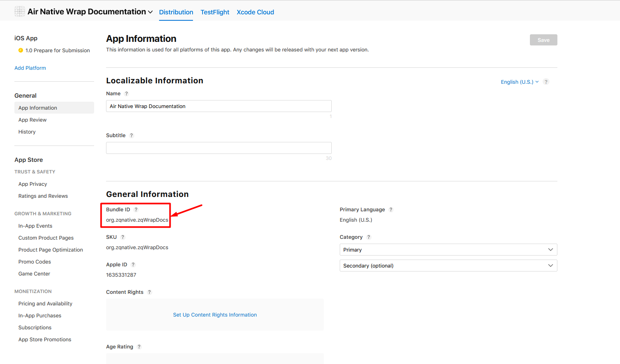Click the help icon beside Apple ID
This screenshot has height=364, width=620.
(x=133, y=265)
